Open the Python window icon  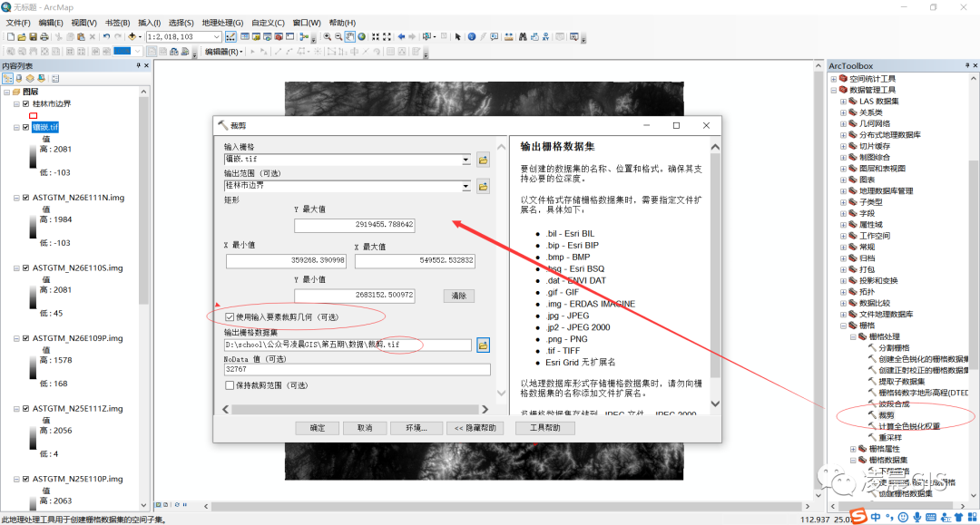pos(289,37)
